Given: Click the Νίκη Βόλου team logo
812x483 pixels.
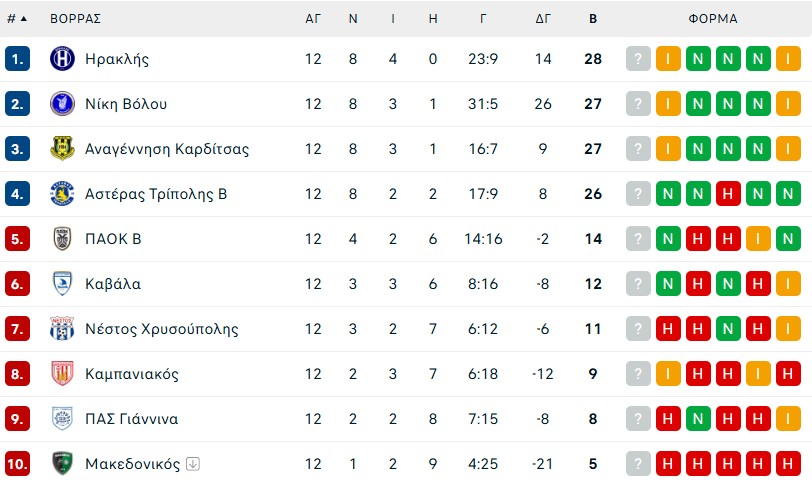Looking at the screenshot, I should (x=62, y=104).
